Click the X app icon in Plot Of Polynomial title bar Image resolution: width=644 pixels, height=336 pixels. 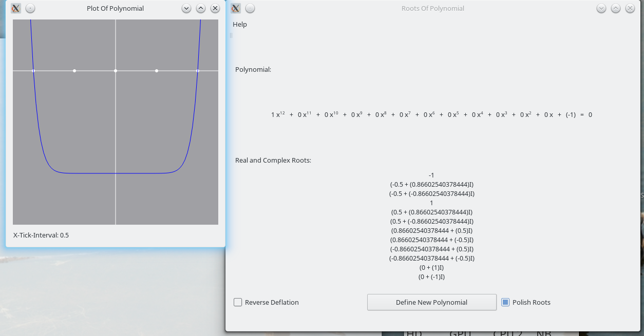coord(16,8)
